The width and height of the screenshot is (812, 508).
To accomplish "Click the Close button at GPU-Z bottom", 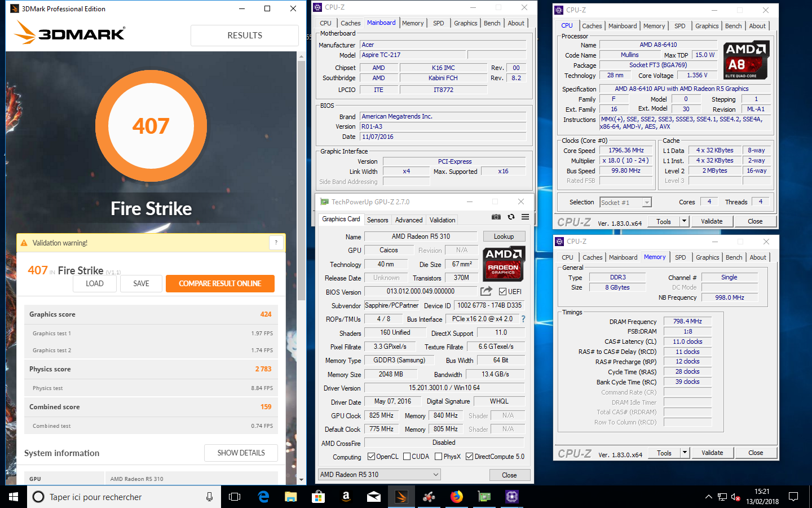I will (509, 475).
